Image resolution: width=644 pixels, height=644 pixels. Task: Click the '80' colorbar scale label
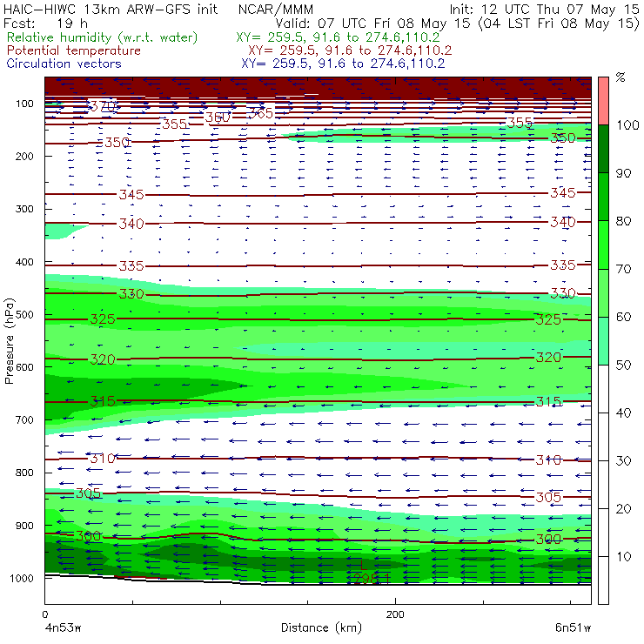click(623, 221)
